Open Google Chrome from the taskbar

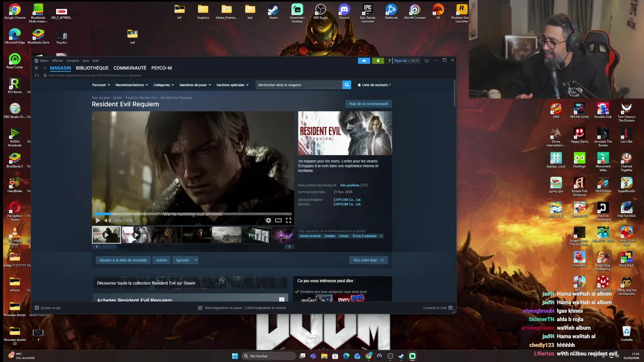(368, 356)
